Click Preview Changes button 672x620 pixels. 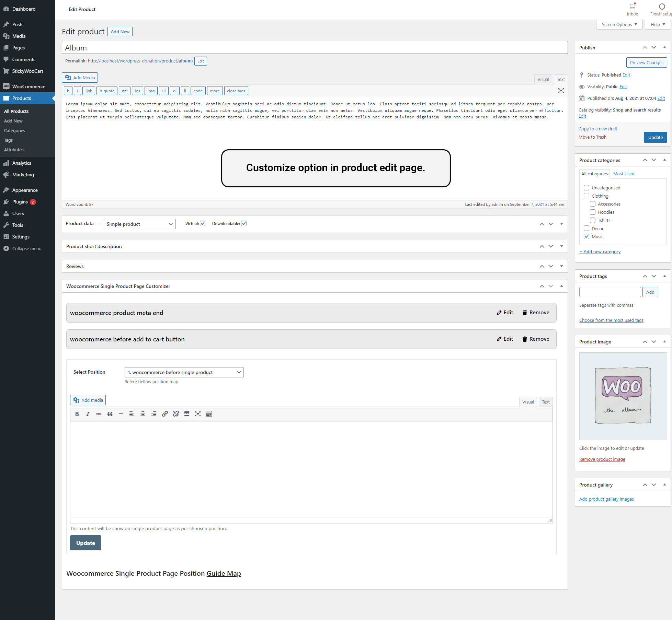click(x=647, y=62)
